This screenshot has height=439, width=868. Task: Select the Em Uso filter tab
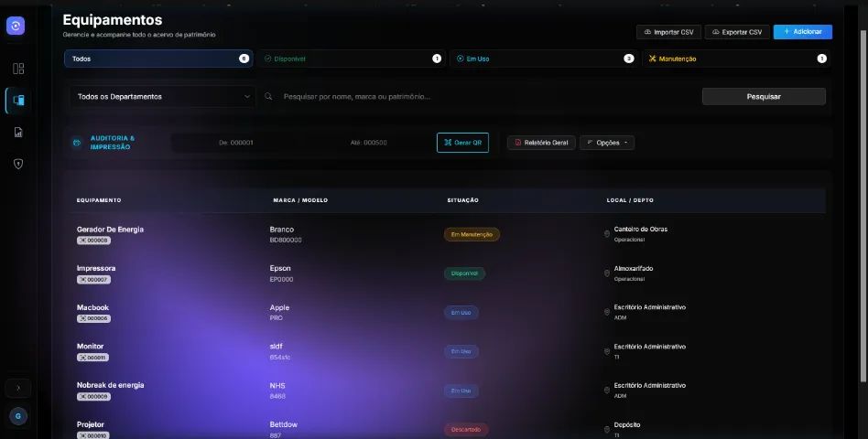[544, 59]
